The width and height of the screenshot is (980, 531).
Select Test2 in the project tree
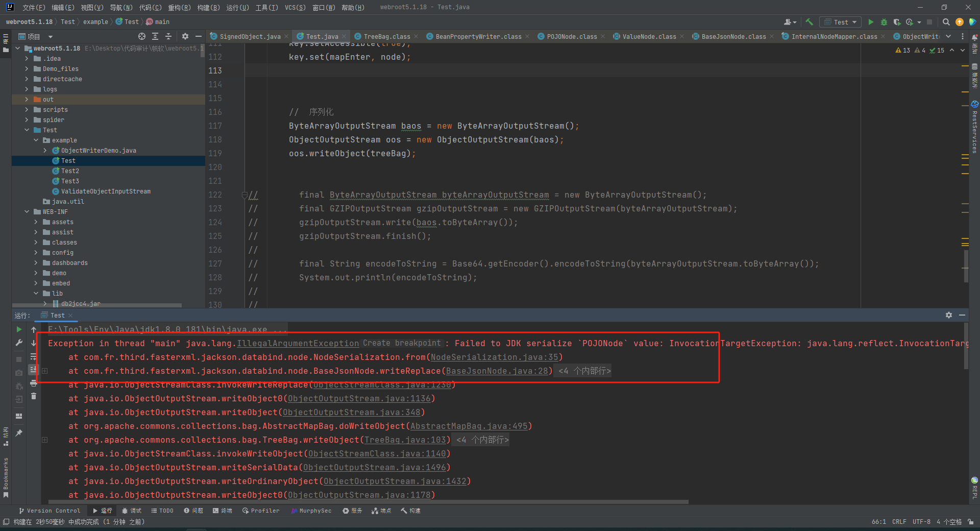coord(70,171)
